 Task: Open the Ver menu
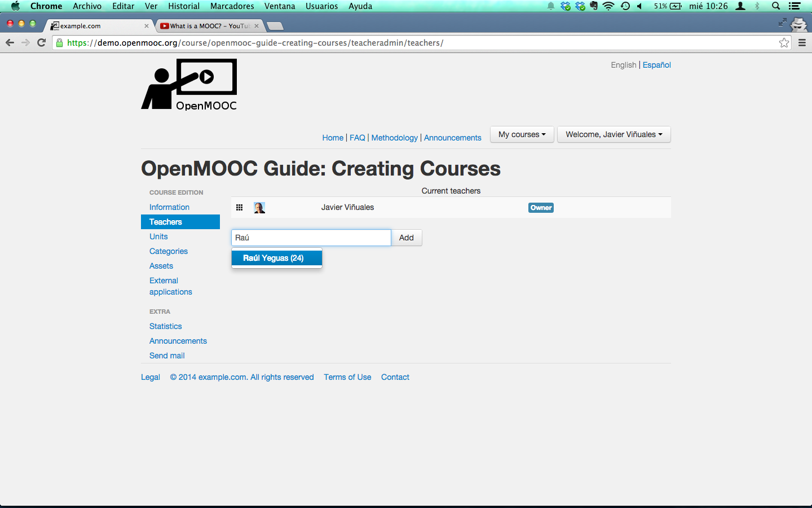(151, 6)
